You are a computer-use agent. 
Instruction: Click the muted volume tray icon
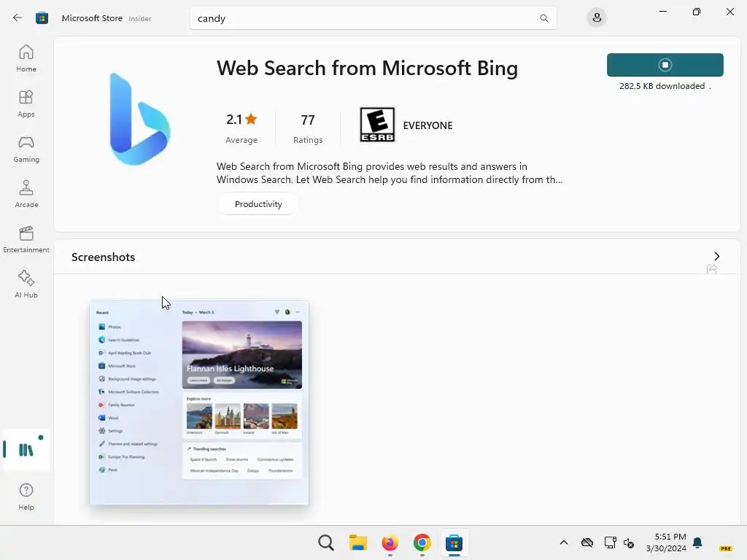(x=629, y=542)
